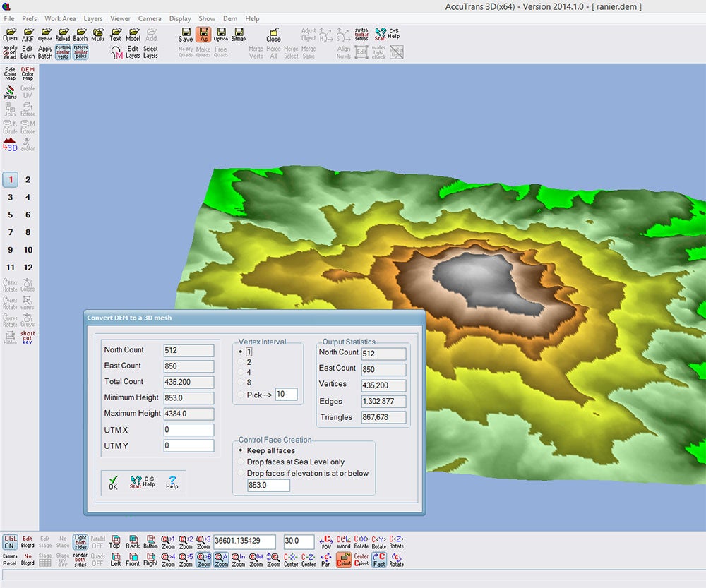Open the Dem menu

230,18
